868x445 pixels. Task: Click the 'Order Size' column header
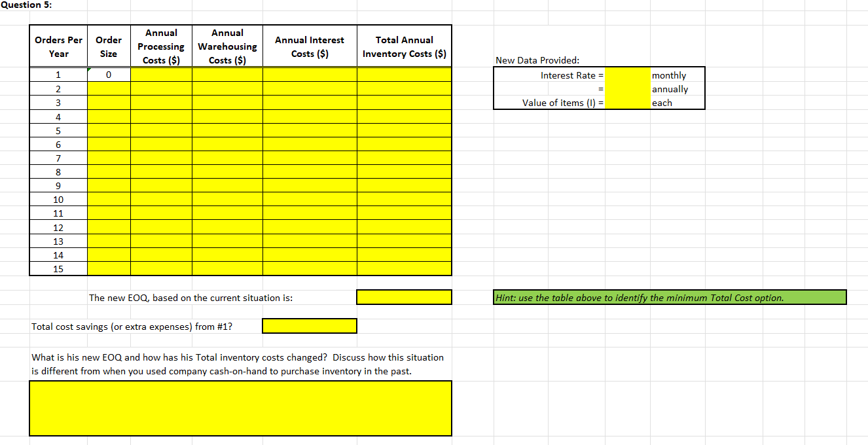tap(109, 46)
